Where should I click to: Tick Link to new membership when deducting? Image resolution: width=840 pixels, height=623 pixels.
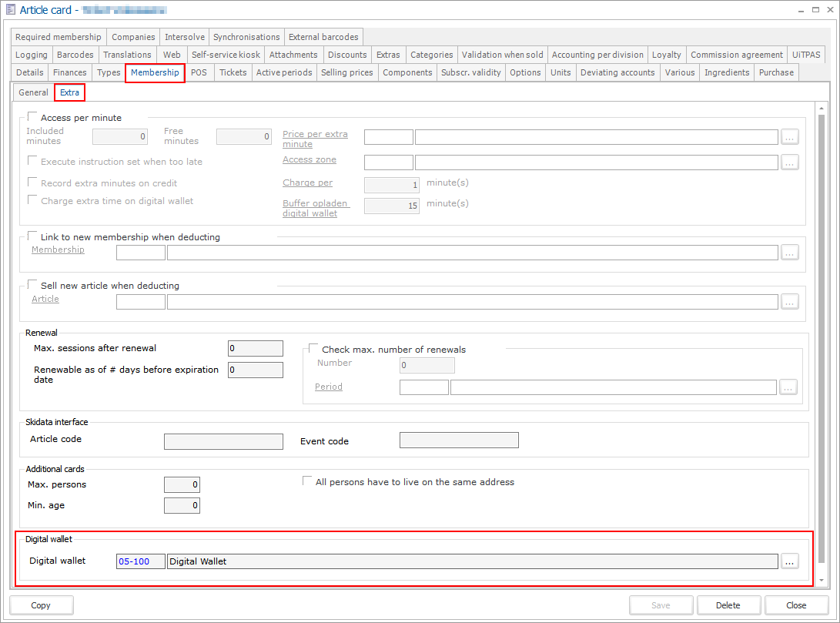tap(33, 236)
